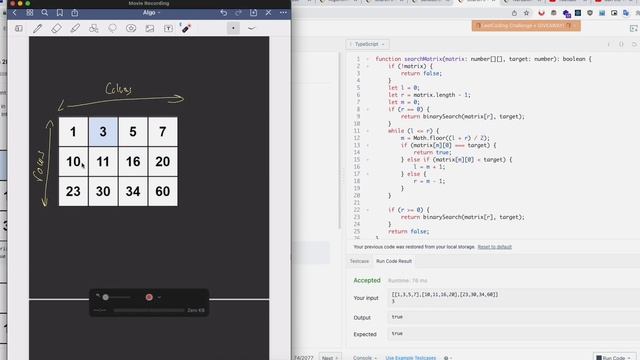The height and width of the screenshot is (360, 640).
Task: Click the red pocket extension icon
Action: (542, 13)
